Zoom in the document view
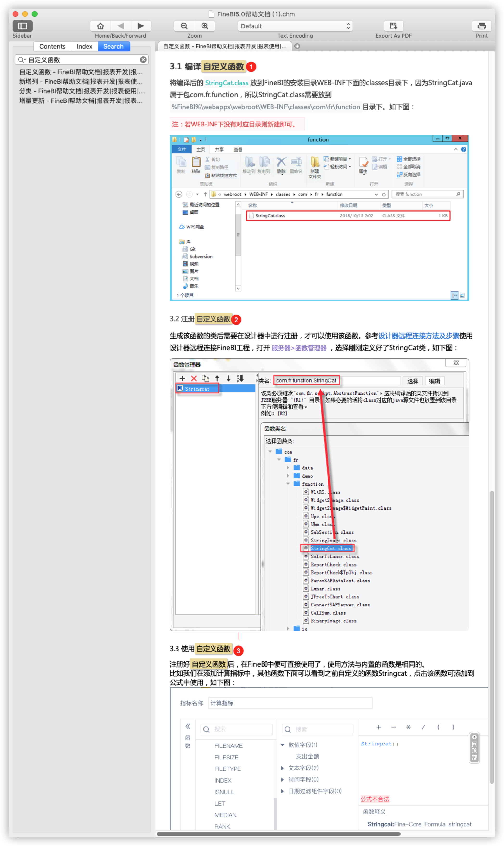The image size is (504, 846). point(205,26)
